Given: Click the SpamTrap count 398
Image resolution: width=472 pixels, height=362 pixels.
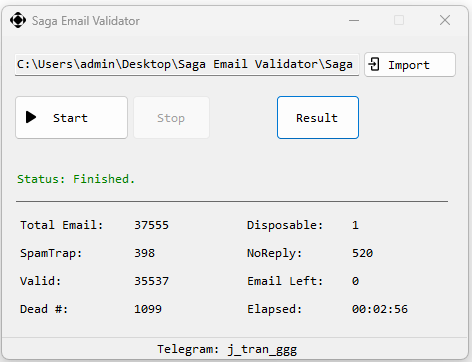Looking at the screenshot, I should pos(145,253).
